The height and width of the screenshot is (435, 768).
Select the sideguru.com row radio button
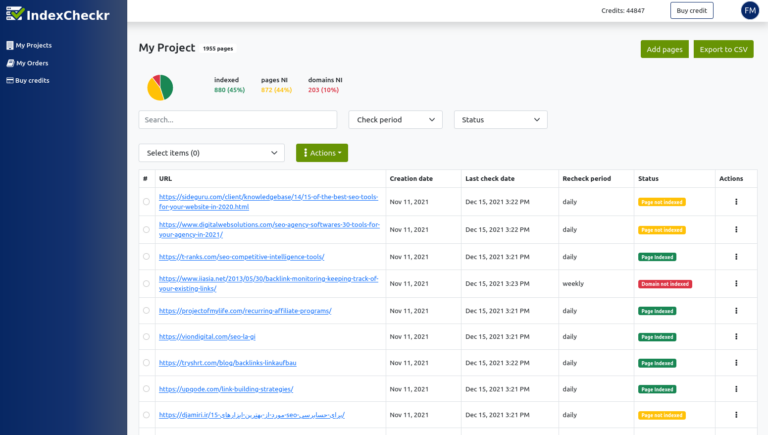[146, 202]
